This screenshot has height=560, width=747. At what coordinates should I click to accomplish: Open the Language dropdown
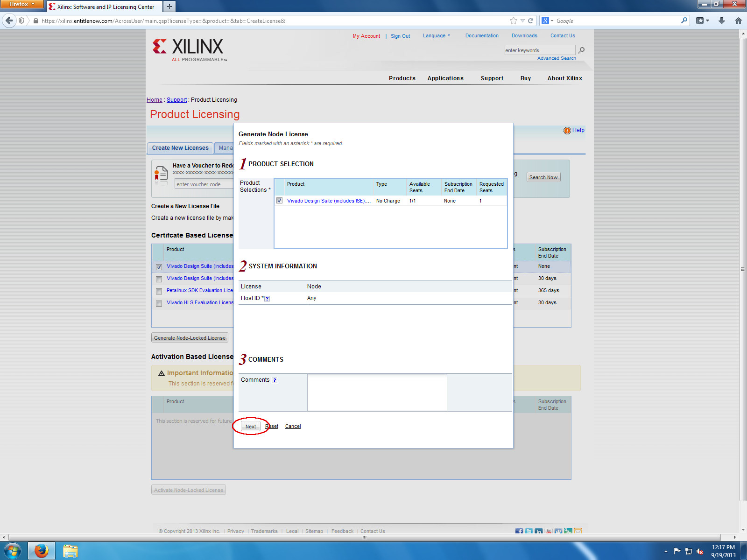[436, 35]
